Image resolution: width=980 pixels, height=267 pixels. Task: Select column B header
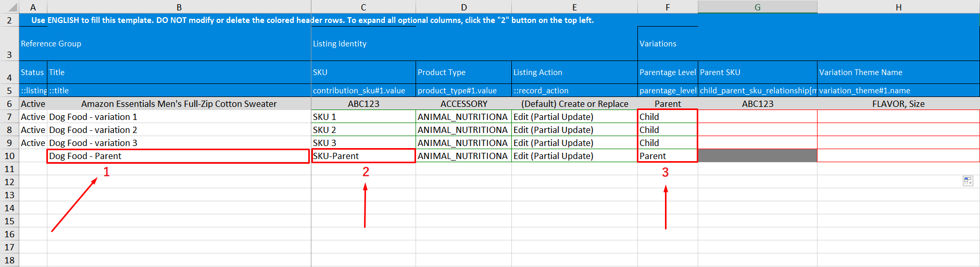[179, 7]
